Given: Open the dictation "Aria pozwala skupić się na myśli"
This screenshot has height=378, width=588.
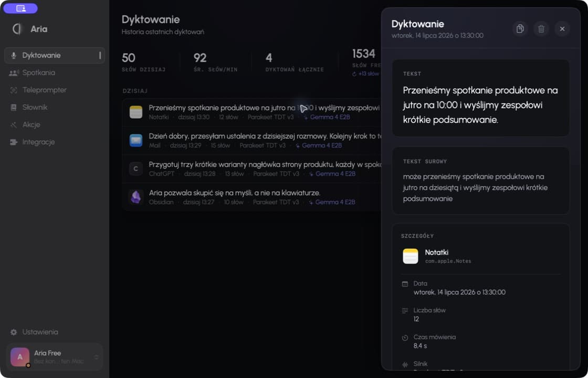Looking at the screenshot, I should tap(251, 197).
